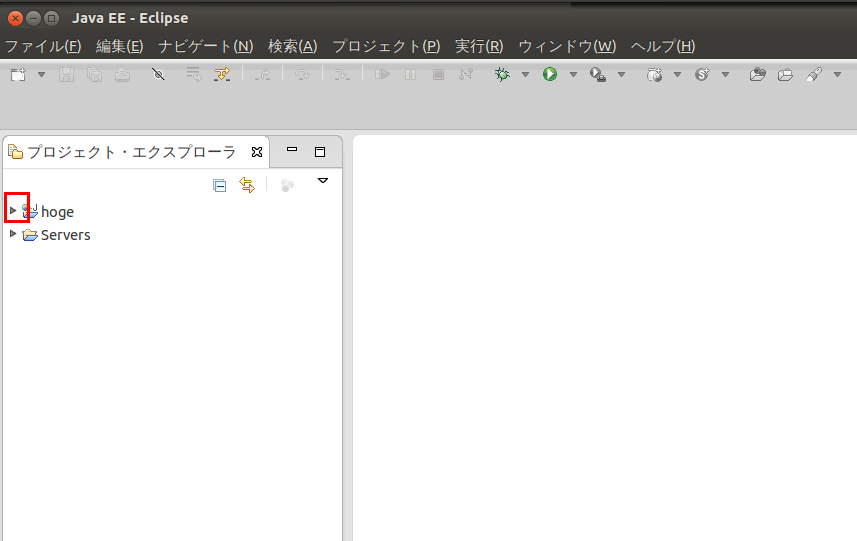Toggle Skip All Breakpoints icon
The width and height of the screenshot is (857, 541).
(x=159, y=74)
